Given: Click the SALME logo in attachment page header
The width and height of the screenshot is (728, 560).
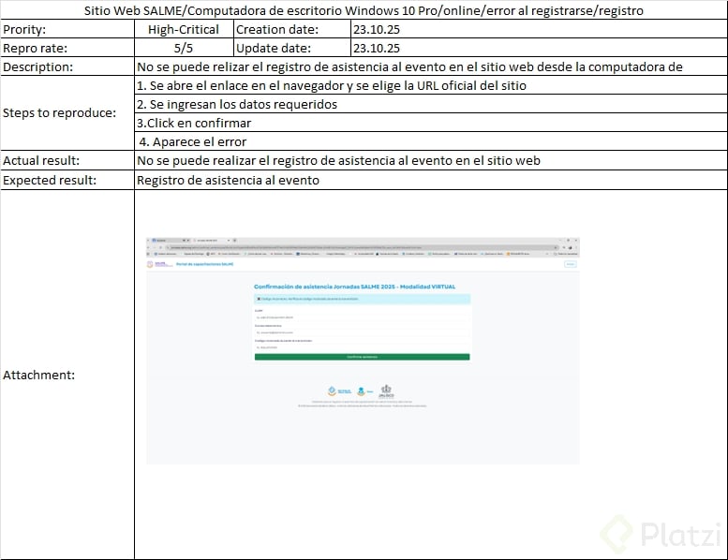Looking at the screenshot, I should [159, 264].
